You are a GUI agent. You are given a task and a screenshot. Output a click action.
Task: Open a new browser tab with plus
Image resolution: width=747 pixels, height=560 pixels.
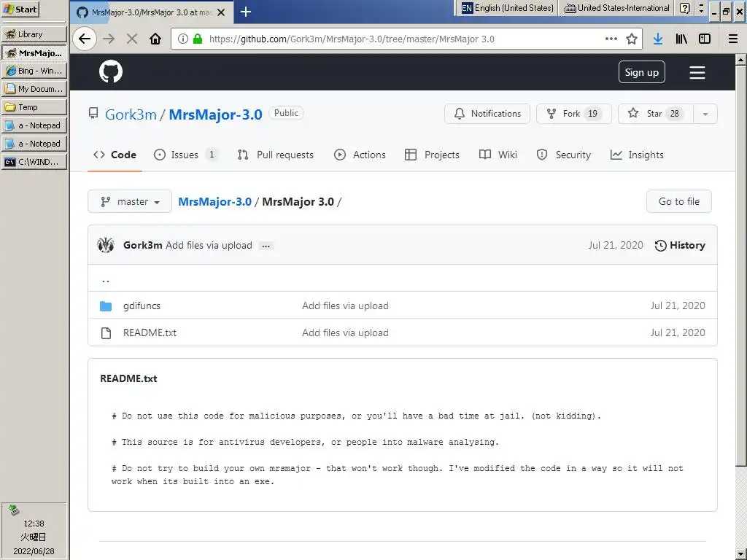(245, 12)
